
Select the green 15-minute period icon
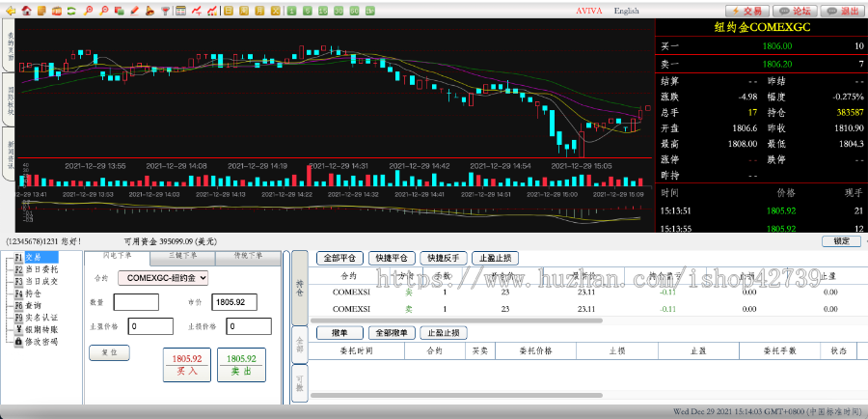322,11
